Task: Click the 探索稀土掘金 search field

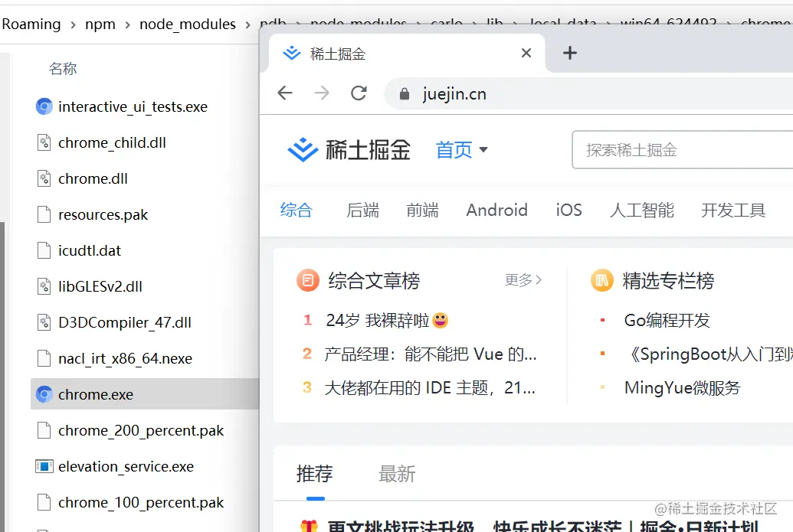Action: click(x=682, y=149)
